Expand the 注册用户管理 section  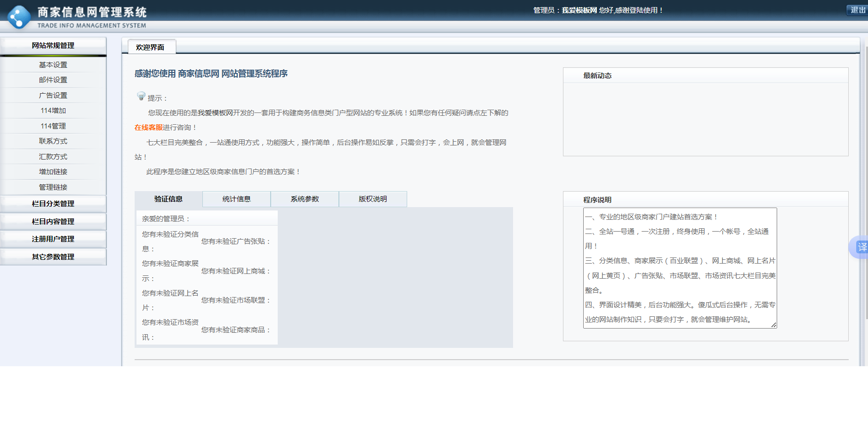[x=53, y=239]
